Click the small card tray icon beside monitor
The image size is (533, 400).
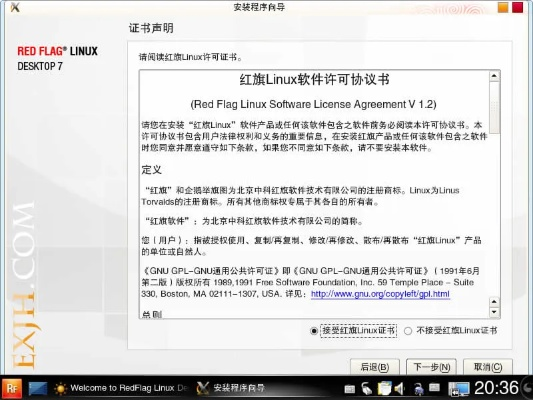coord(435,387)
